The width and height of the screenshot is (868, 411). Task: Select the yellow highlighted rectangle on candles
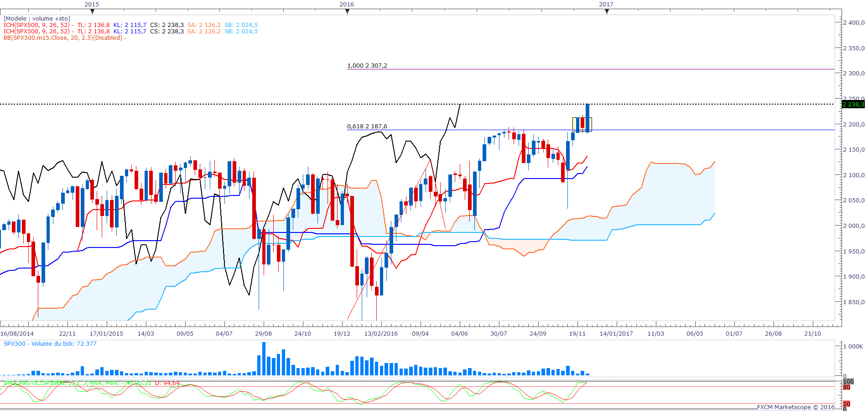(x=582, y=124)
